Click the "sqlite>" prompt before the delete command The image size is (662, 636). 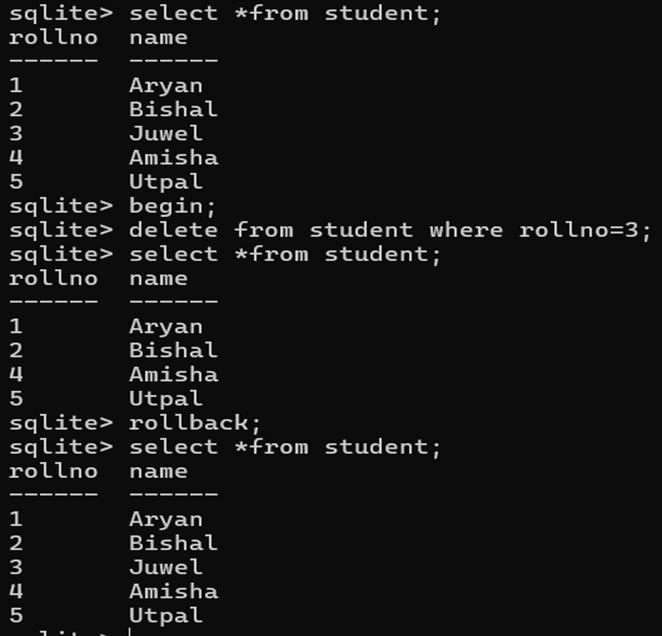pos(61,231)
